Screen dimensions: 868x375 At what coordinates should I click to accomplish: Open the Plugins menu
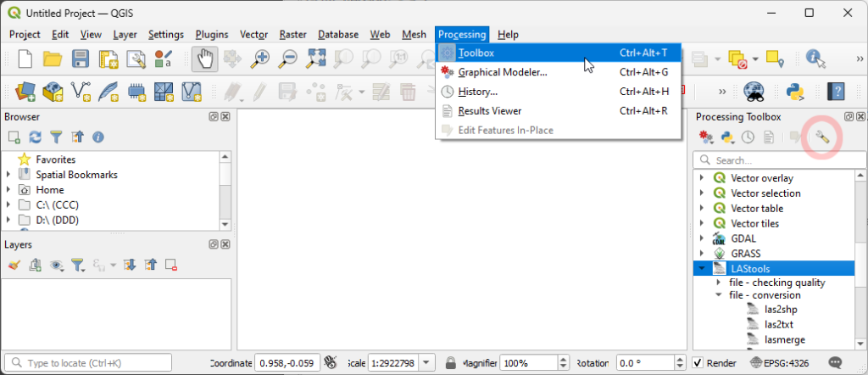pyautogui.click(x=212, y=34)
